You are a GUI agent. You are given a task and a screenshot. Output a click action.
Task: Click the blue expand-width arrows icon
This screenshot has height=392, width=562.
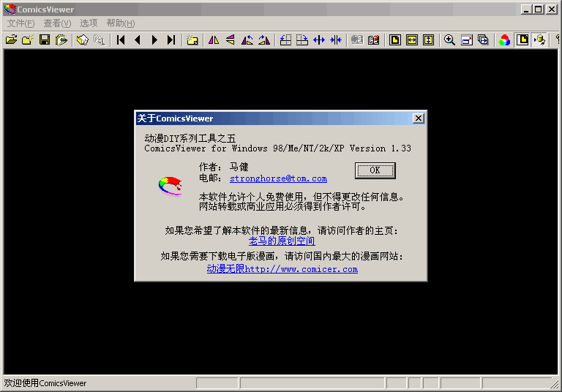pyautogui.click(x=319, y=40)
